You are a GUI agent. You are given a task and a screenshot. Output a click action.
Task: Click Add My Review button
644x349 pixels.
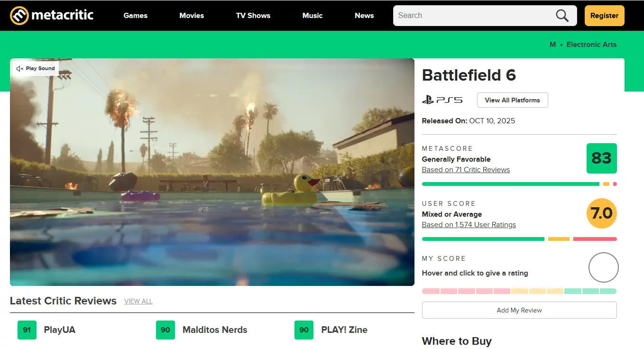click(x=519, y=310)
